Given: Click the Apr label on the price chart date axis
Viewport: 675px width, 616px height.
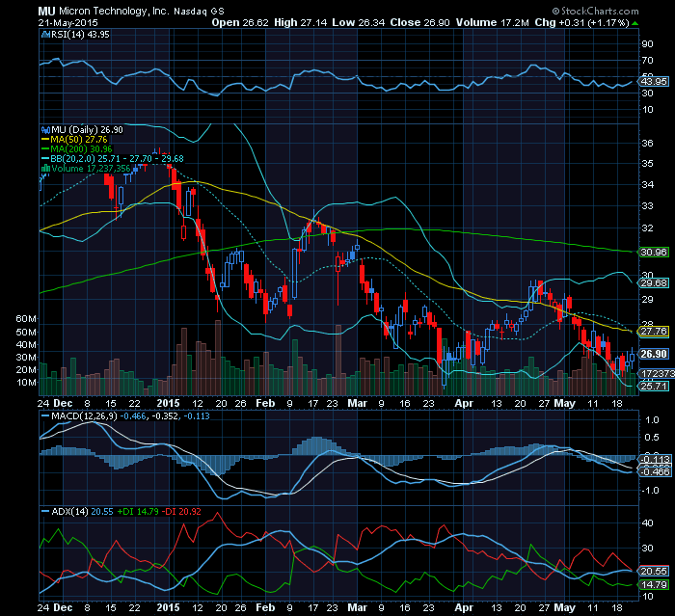Looking at the screenshot, I should 464,403.
